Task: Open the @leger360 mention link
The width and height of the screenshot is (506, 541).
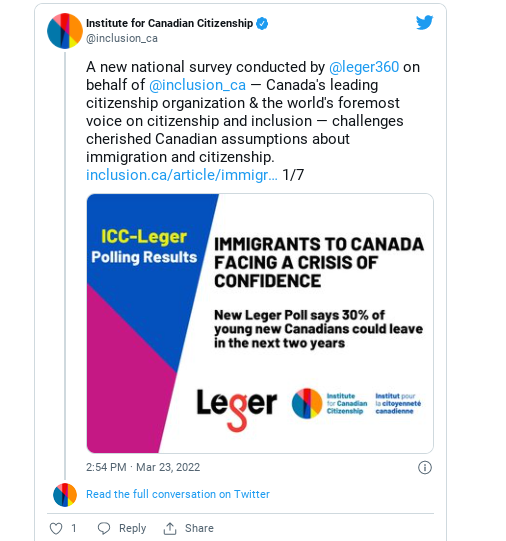Action: (x=364, y=67)
